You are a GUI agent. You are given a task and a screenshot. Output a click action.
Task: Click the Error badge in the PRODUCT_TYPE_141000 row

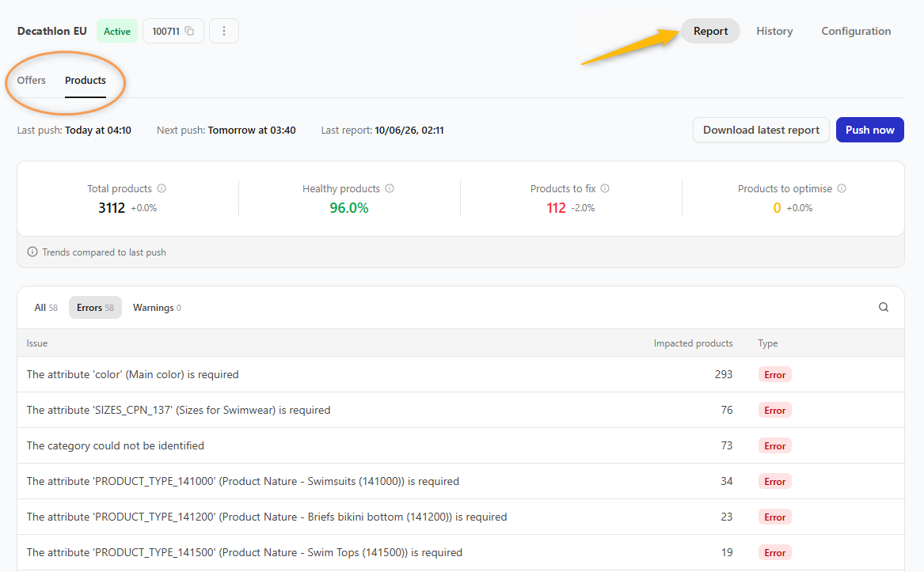775,482
